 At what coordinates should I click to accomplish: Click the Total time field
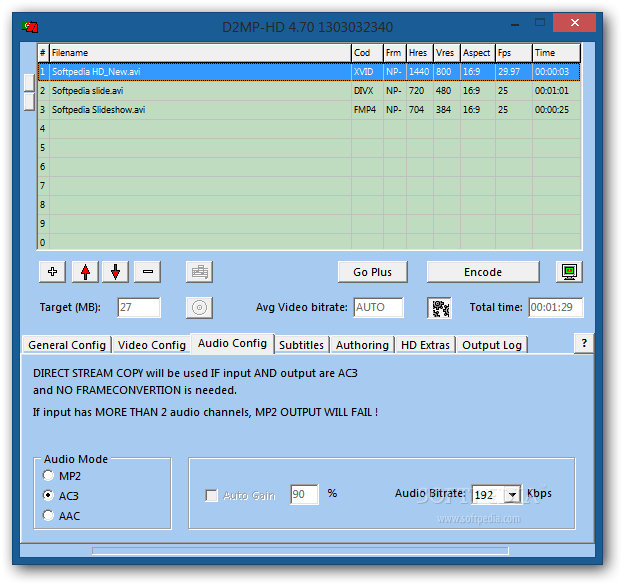tap(555, 307)
